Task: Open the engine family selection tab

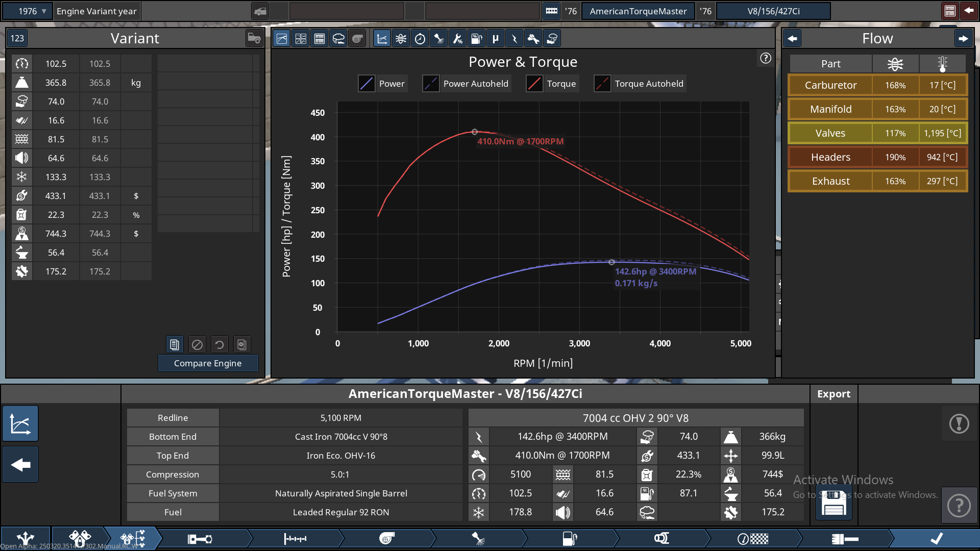Action: click(26, 538)
